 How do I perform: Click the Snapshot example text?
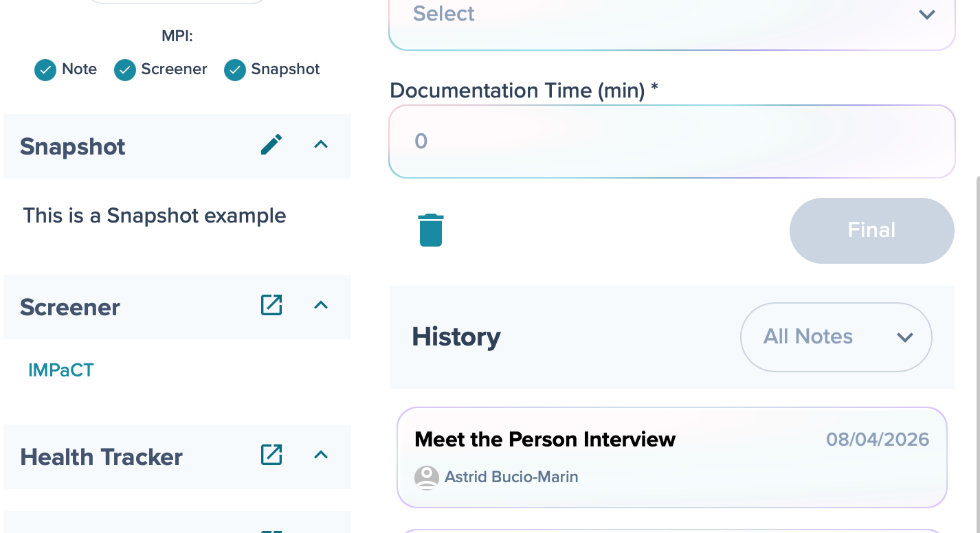[x=155, y=216]
